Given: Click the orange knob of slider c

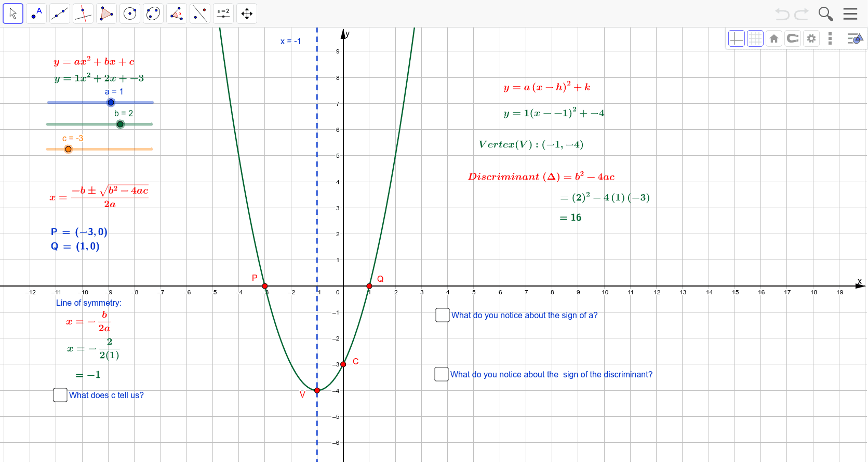Looking at the screenshot, I should 68,149.
